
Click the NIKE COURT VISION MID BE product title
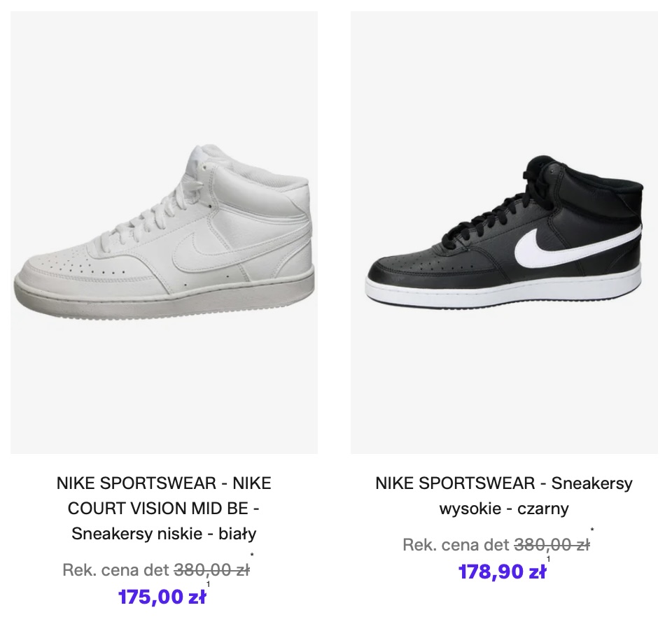(164, 509)
